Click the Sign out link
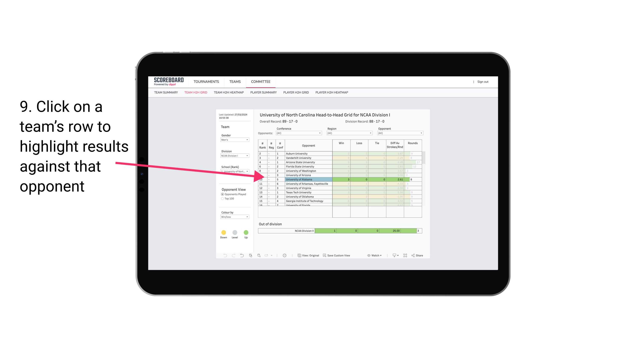 pos(482,81)
